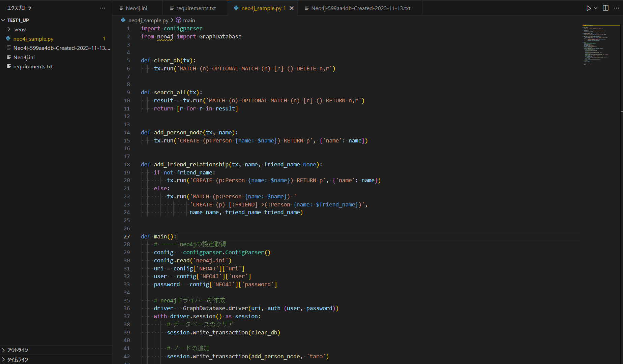623x364 pixels.
Task: Close the neo4j_sample.py tab
Action: [x=291, y=8]
